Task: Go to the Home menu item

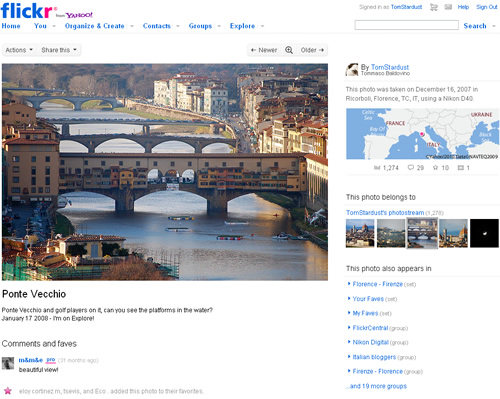Action: [11, 26]
